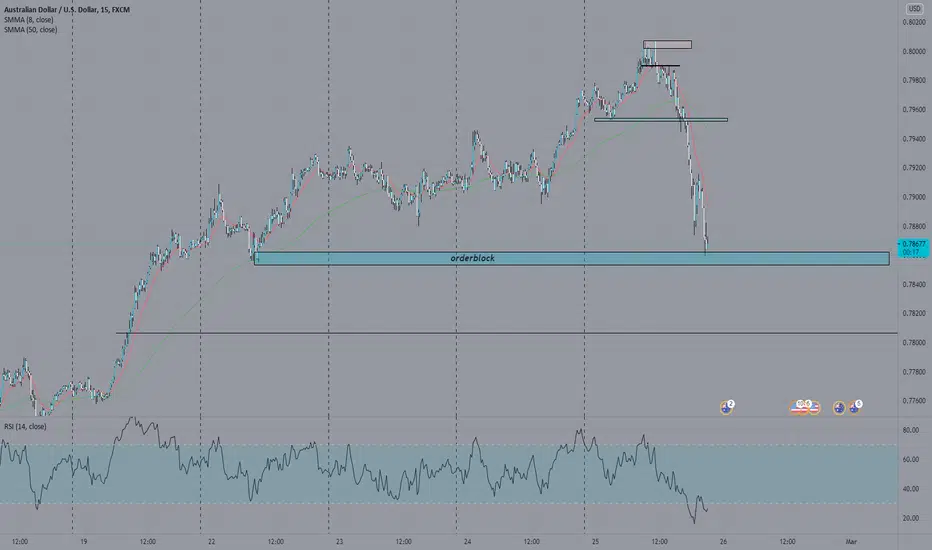Click the 0.79000 price scale label
This screenshot has width=932, height=550.
(x=914, y=197)
